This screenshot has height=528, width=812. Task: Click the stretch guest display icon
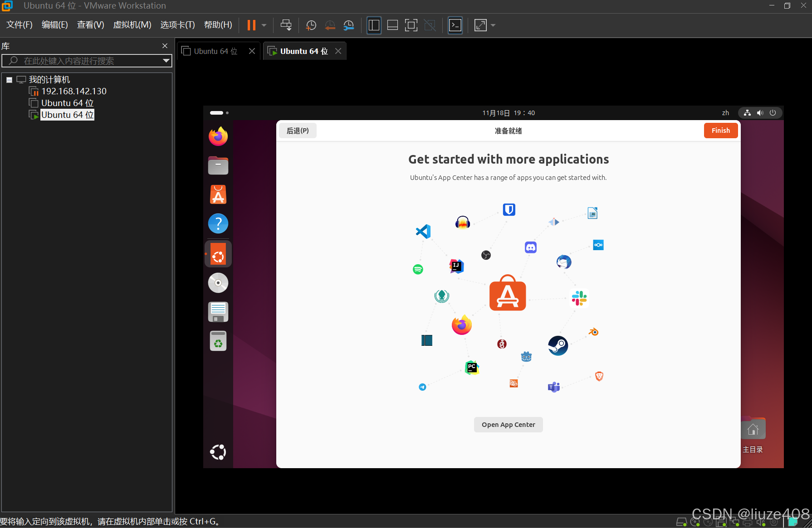tap(480, 25)
